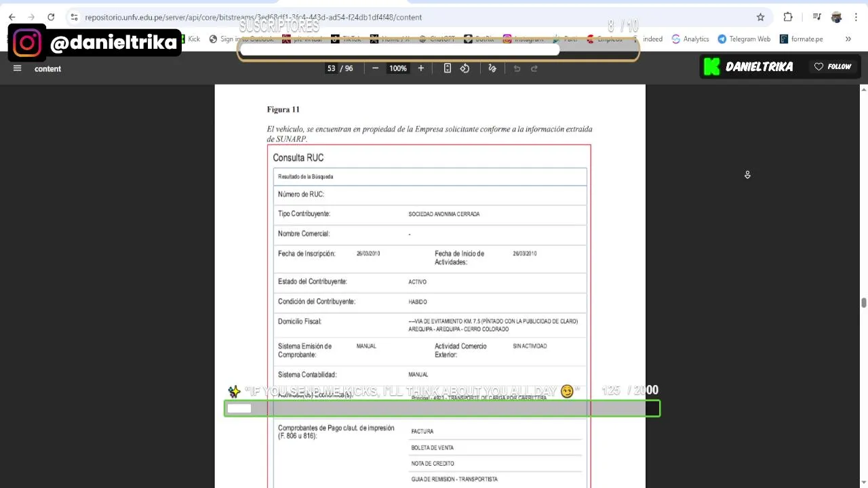This screenshot has width=868, height=488.
Task: Open the Analytics bookmark
Action: point(690,39)
